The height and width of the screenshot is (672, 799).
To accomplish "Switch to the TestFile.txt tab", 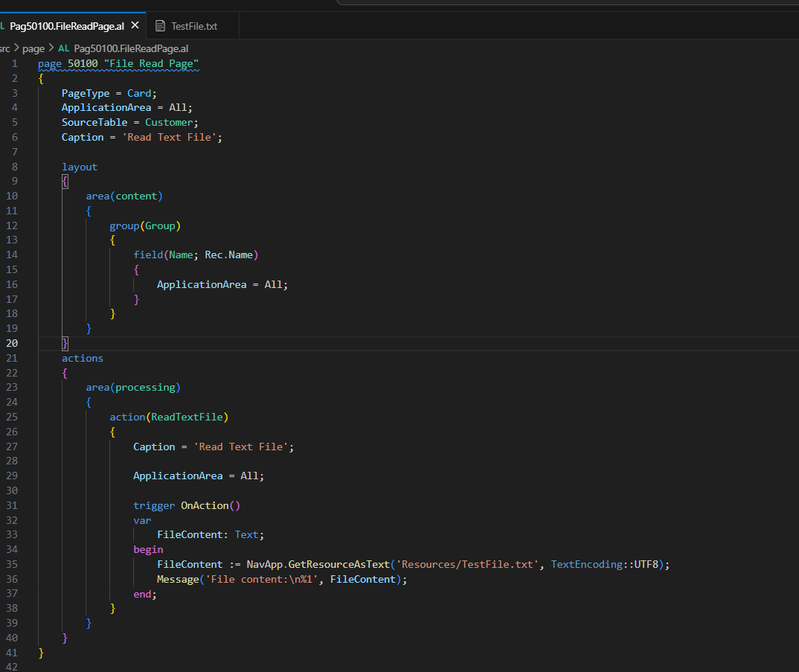I will [x=193, y=26].
